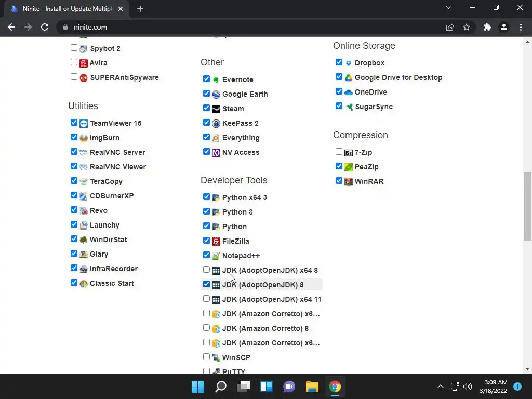The height and width of the screenshot is (399, 532).
Task: Click the TeamViewer 15 app icon
Action: (84, 124)
